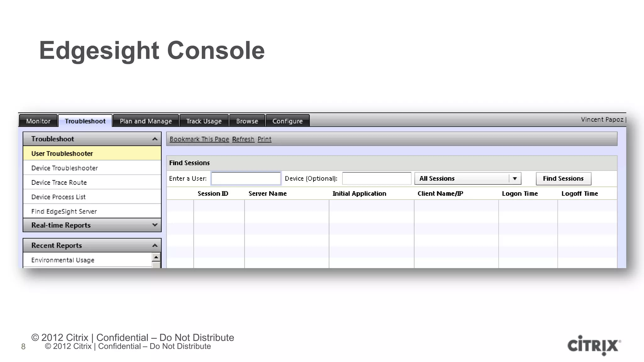Click the Troubleshoot panel header title

[x=53, y=139]
